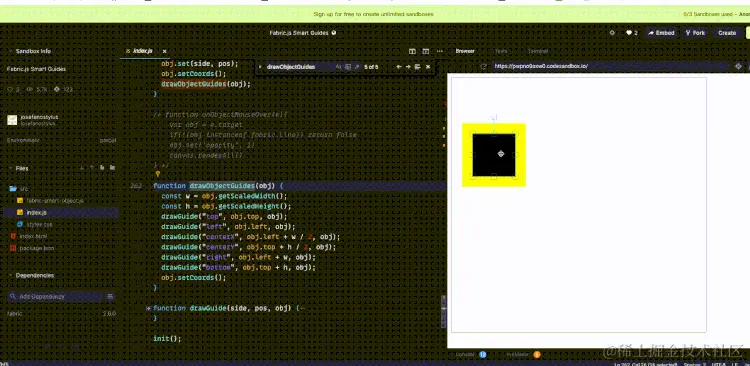The image size is (750, 366).
Task: Click the Fork button
Action: 695,33
